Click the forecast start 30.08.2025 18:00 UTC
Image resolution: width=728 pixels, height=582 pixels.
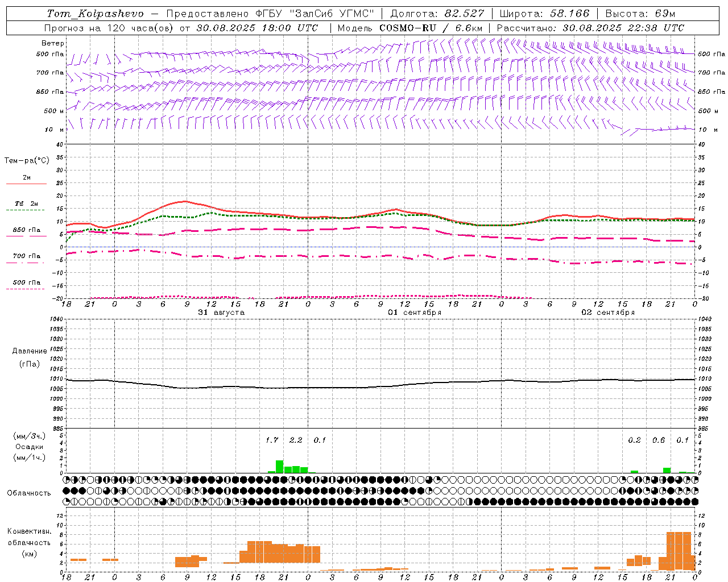click(257, 28)
